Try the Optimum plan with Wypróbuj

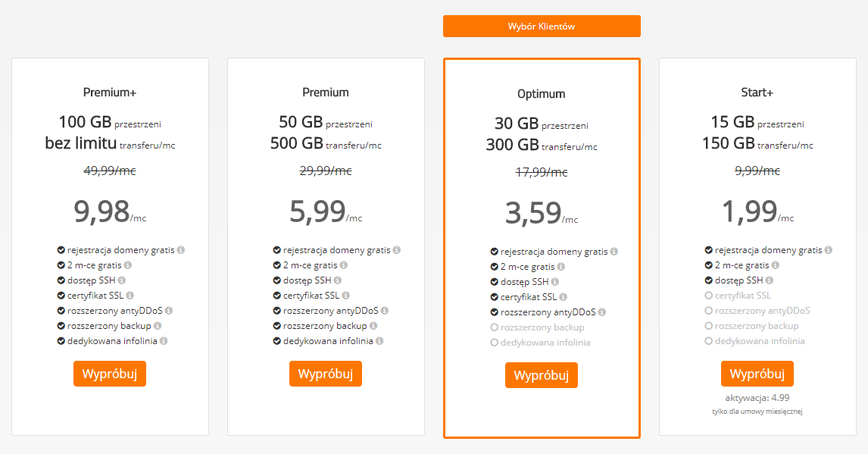(542, 375)
